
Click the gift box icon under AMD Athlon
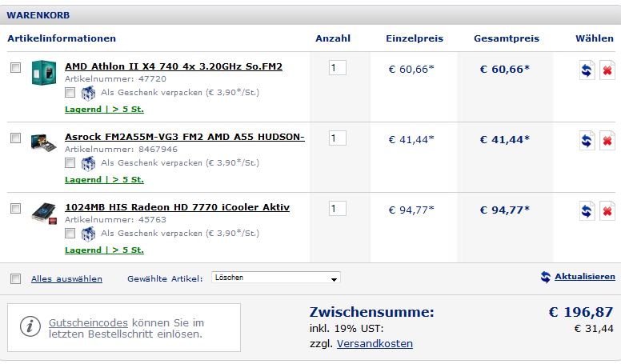88,93
